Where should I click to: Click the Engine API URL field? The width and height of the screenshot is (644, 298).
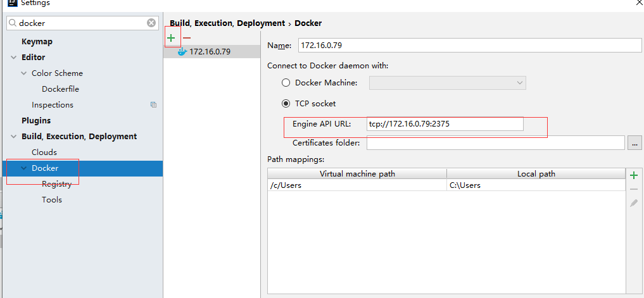pyautogui.click(x=445, y=124)
